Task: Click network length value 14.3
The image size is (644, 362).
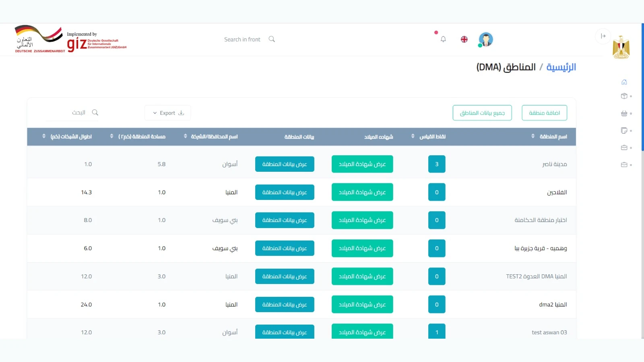Action: click(x=87, y=192)
